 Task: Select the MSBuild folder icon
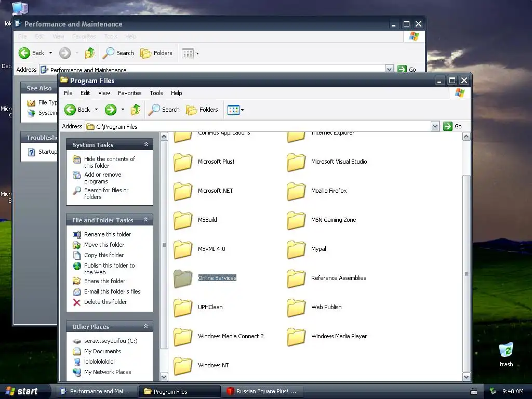183,220
